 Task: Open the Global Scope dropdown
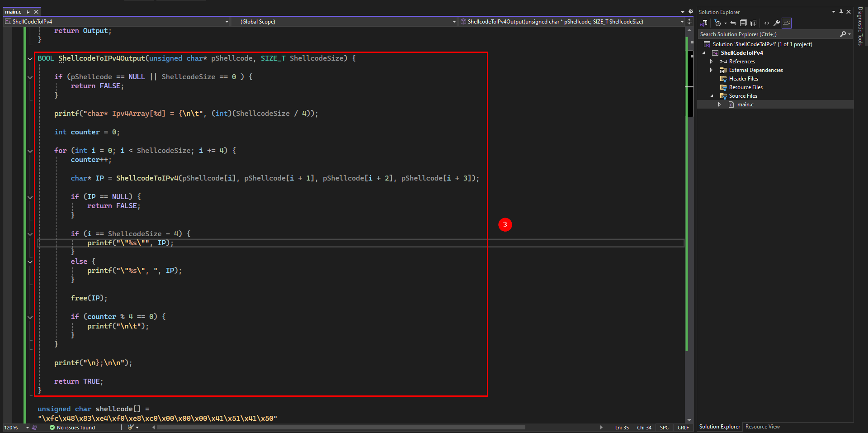pyautogui.click(x=454, y=22)
